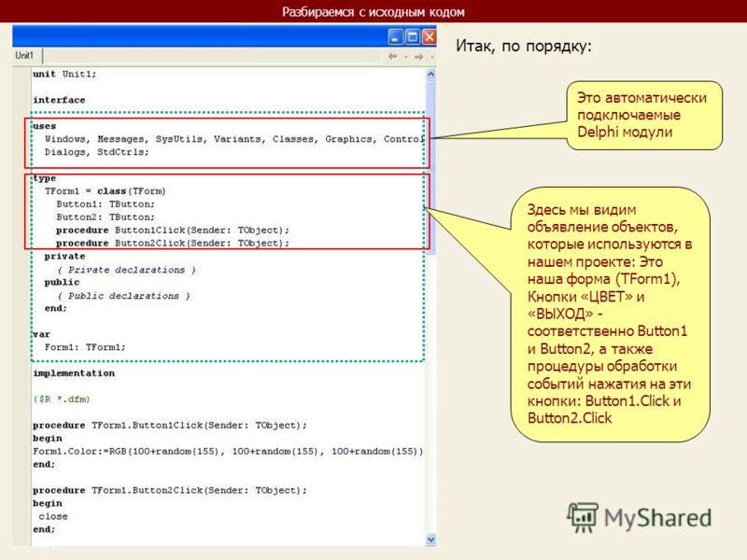Click 'Messages' in the uses clause
747x560 pixels.
pos(120,139)
